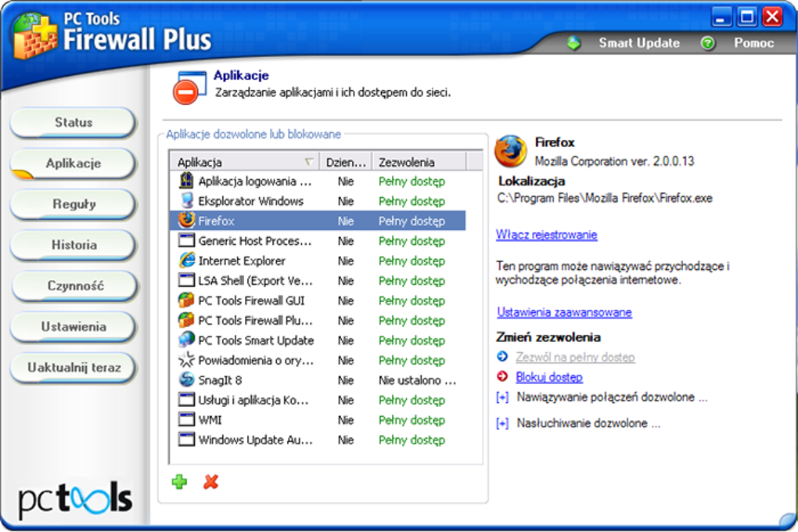Select the Aplikacja logowania ... row name
798x532 pixels.
click(255, 182)
